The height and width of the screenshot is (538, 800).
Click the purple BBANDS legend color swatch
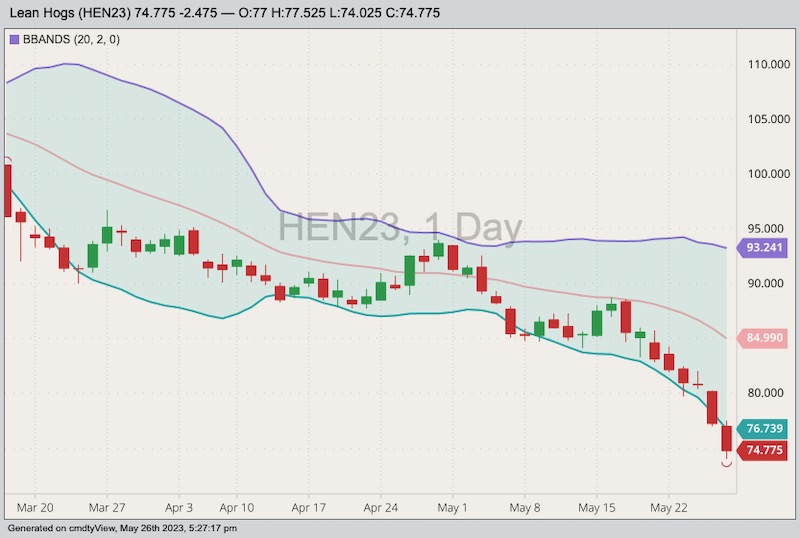coord(13,39)
